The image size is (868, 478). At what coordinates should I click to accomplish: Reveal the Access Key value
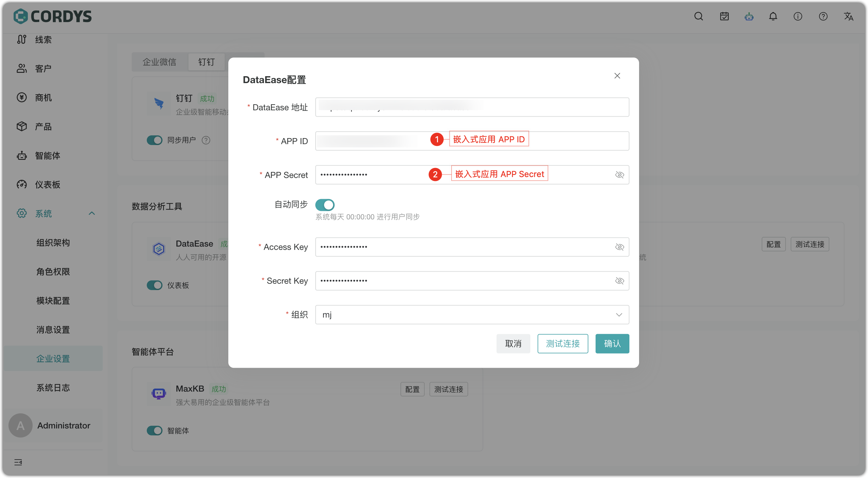click(619, 247)
